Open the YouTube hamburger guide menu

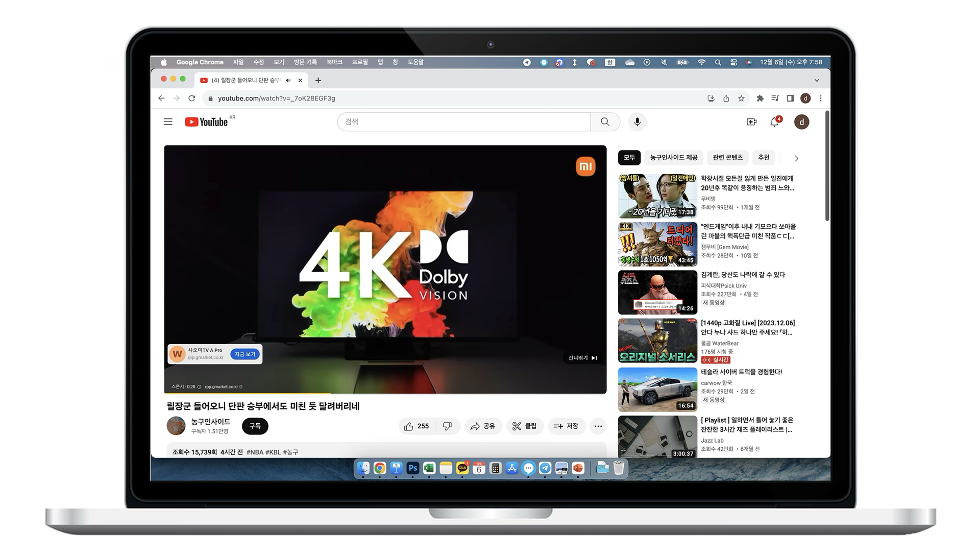[168, 122]
